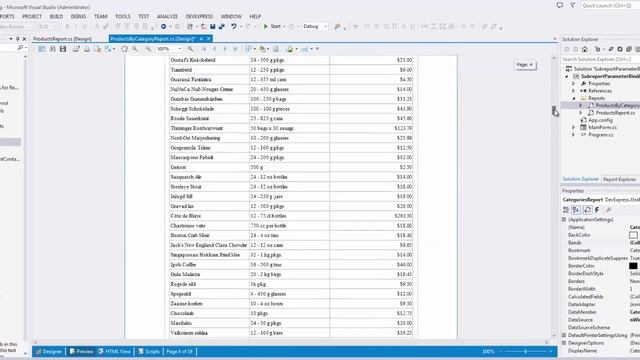Click the Zoom In icon
The image size is (640, 360).
[x=190, y=49]
